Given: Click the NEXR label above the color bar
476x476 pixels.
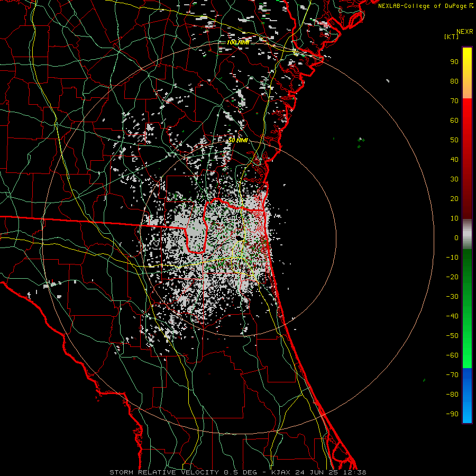Looking at the screenshot, I should pyautogui.click(x=465, y=32).
